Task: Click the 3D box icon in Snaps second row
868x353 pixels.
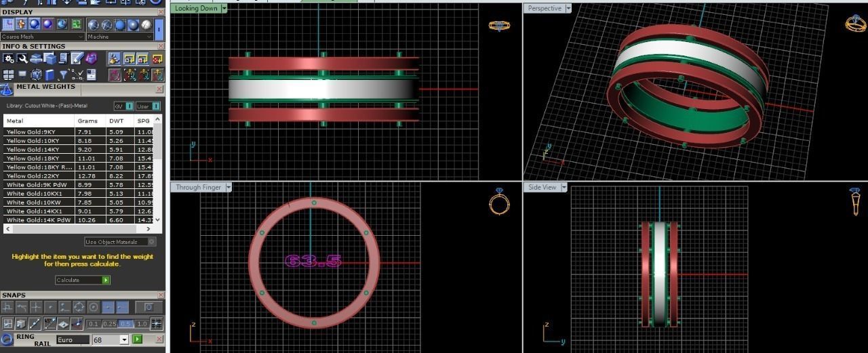Action: click(21, 323)
